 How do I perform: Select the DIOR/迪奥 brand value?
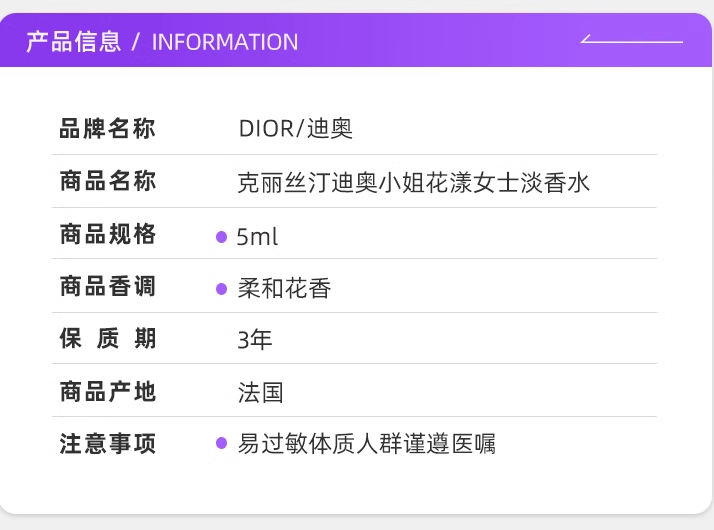pos(296,129)
